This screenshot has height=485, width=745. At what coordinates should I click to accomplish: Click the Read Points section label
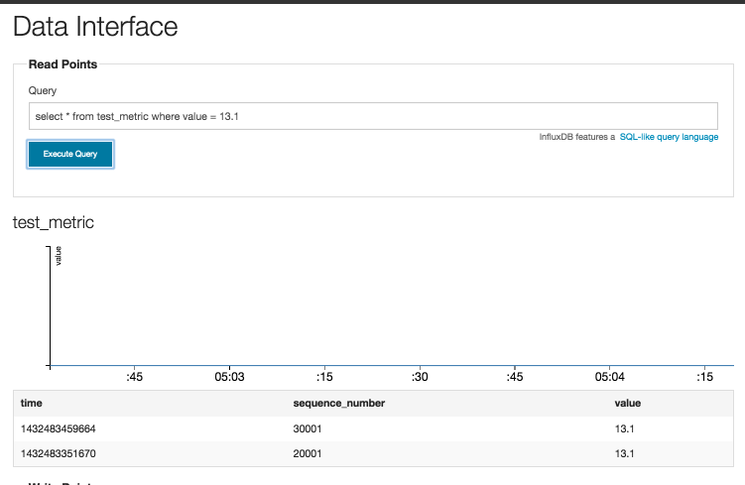point(63,64)
